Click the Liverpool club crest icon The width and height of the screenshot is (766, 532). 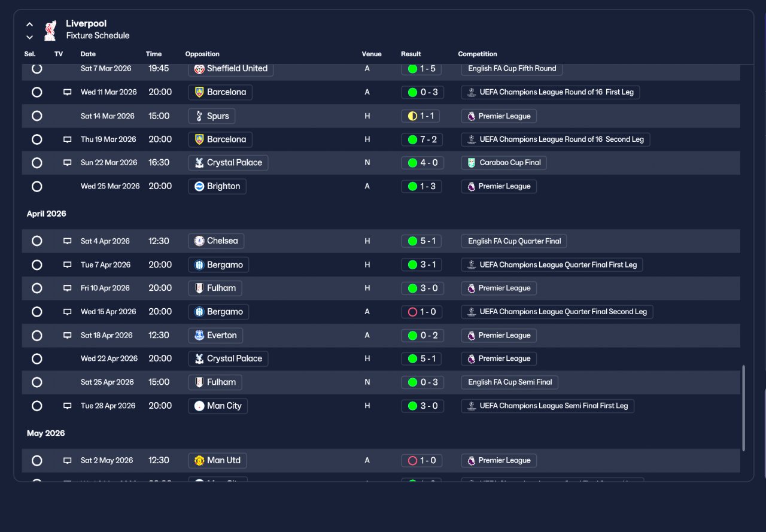(50, 30)
